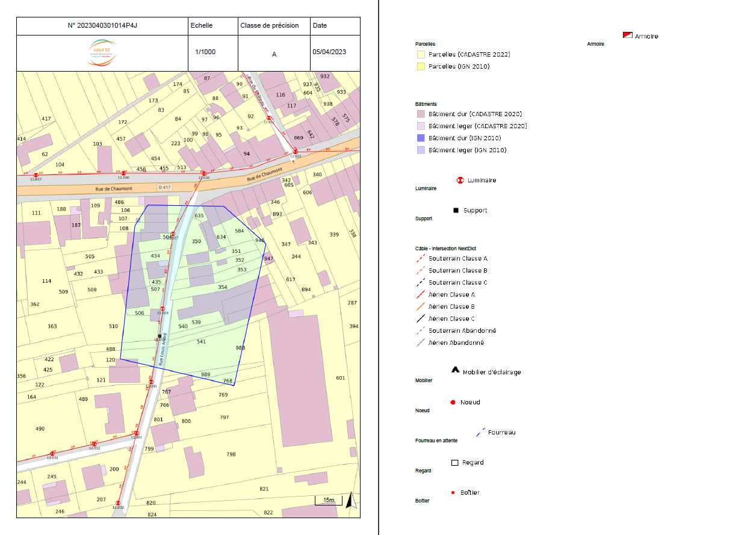Image resolution: width=756 pixels, height=535 pixels.
Task: Click the red Noeud dot in legend
Action: tap(453, 402)
